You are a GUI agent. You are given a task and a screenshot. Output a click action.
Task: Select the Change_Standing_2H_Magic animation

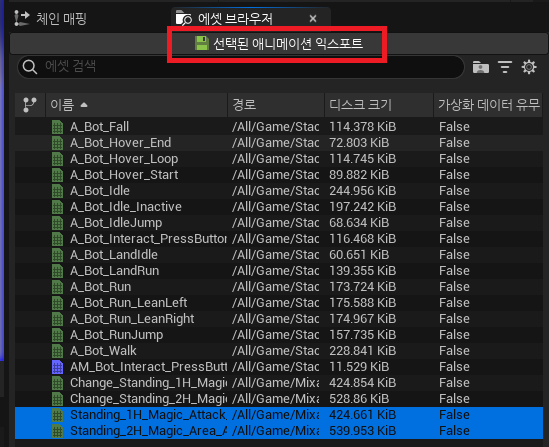coord(279,399)
